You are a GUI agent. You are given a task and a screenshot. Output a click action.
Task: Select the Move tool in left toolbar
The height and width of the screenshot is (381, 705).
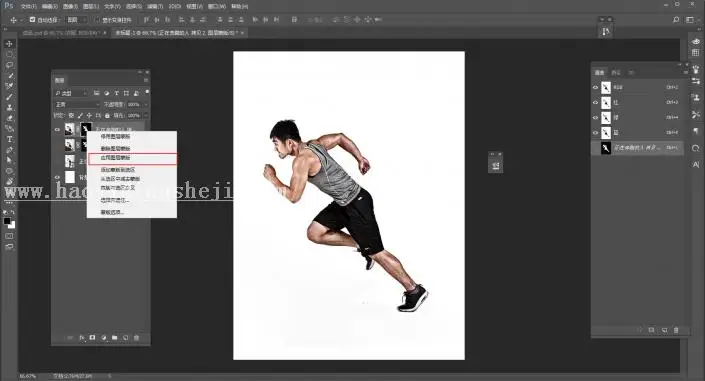click(9, 44)
